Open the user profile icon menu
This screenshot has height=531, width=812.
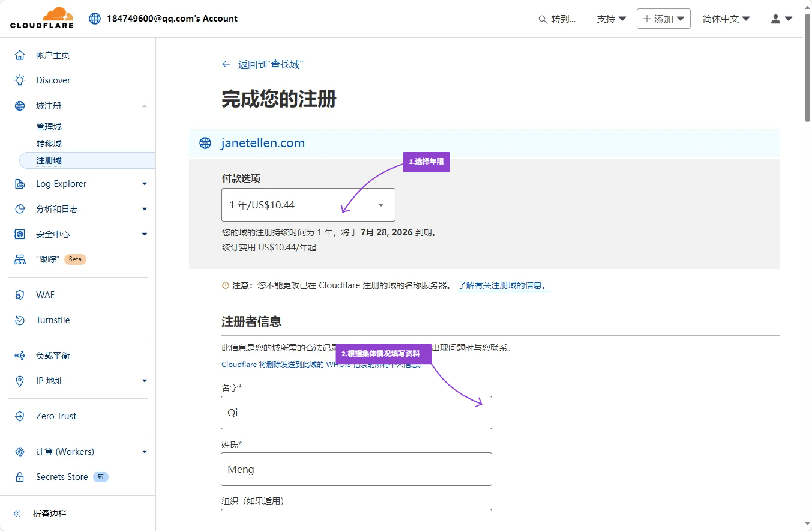[x=781, y=19]
